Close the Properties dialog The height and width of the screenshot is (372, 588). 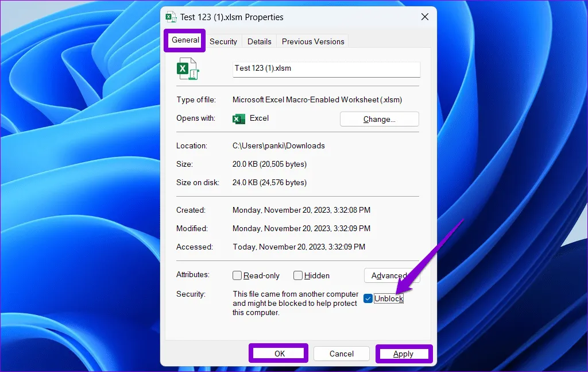pos(425,17)
